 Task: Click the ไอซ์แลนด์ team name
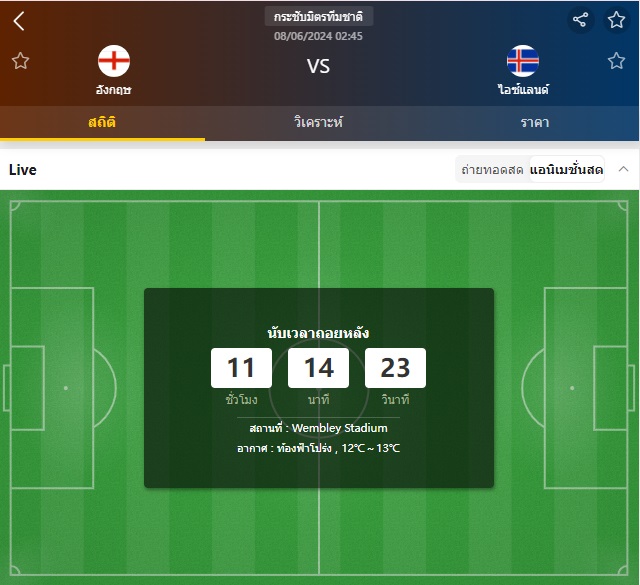[523, 89]
